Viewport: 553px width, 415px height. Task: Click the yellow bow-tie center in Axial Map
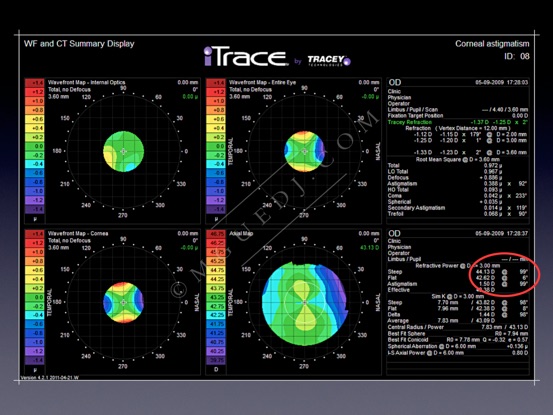[x=305, y=303]
